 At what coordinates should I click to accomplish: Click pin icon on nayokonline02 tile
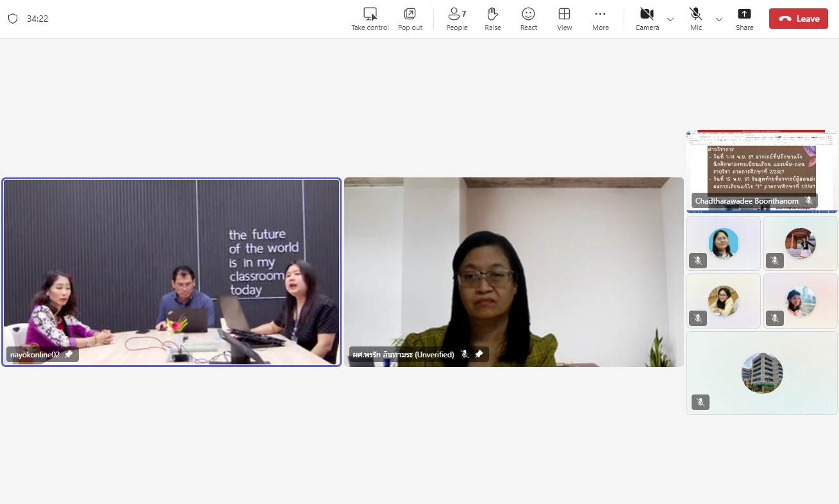click(x=69, y=354)
